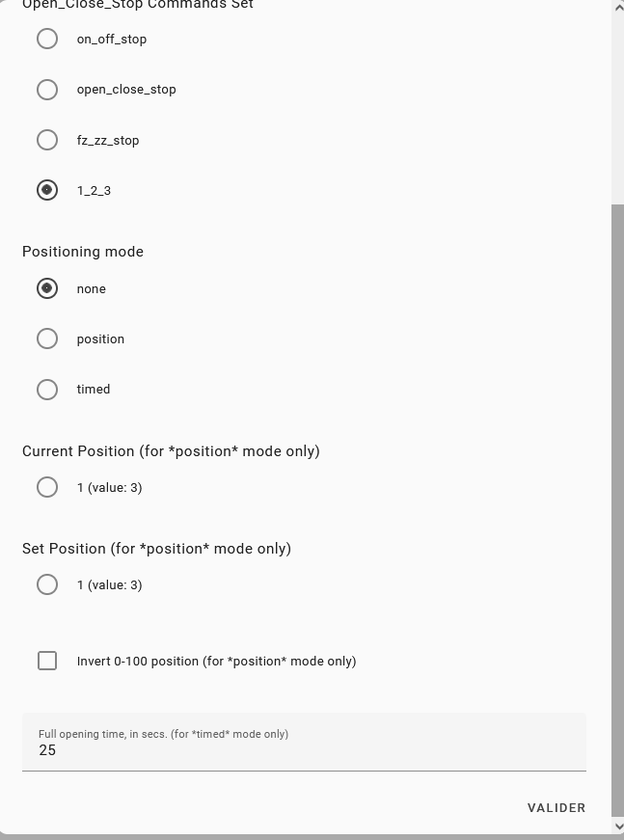The image size is (624, 840).
Task: Click the fz_zz_stop label text
Action: 108,141
